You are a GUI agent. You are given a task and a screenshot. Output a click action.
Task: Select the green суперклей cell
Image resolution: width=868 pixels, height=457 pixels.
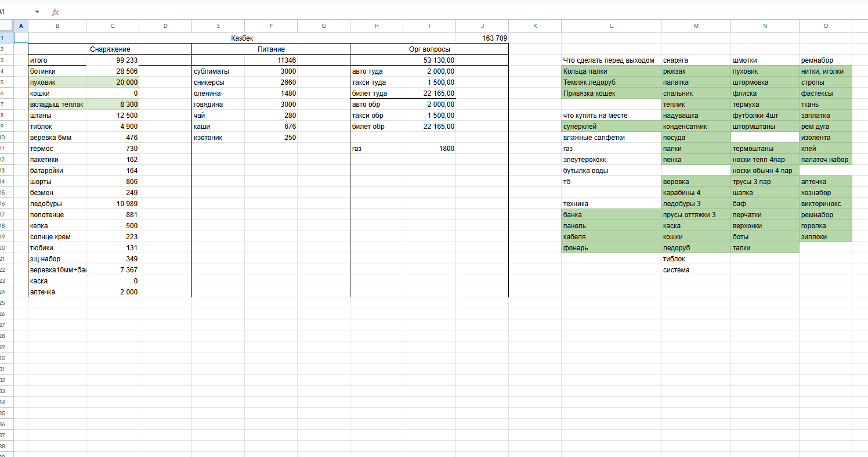pos(611,127)
